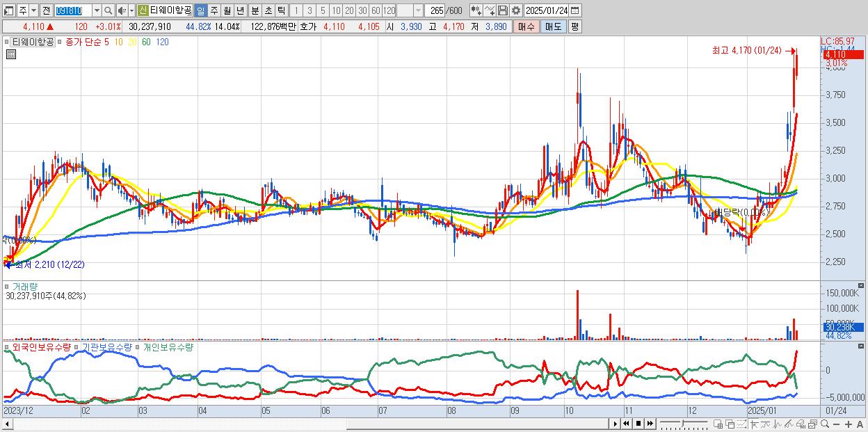Click the crosshair arrow tool at bottom
The width and height of the screenshot is (868, 432).
pyautogui.click(x=754, y=424)
